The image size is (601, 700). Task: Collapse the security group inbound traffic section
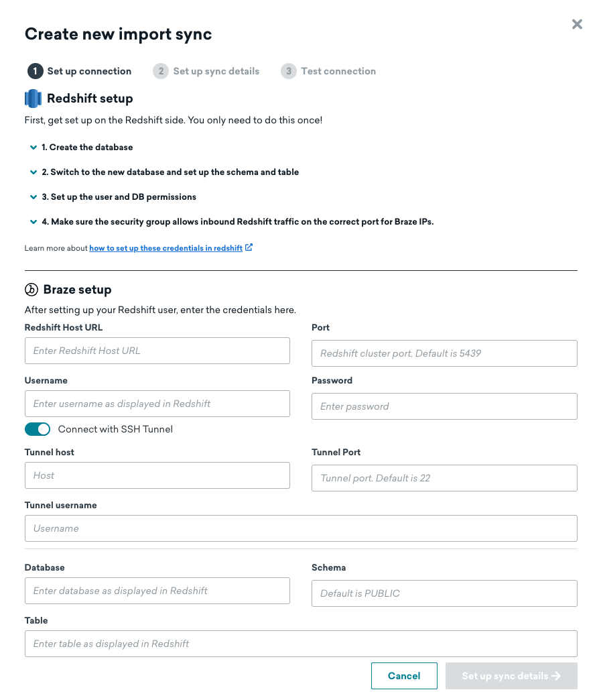click(34, 221)
